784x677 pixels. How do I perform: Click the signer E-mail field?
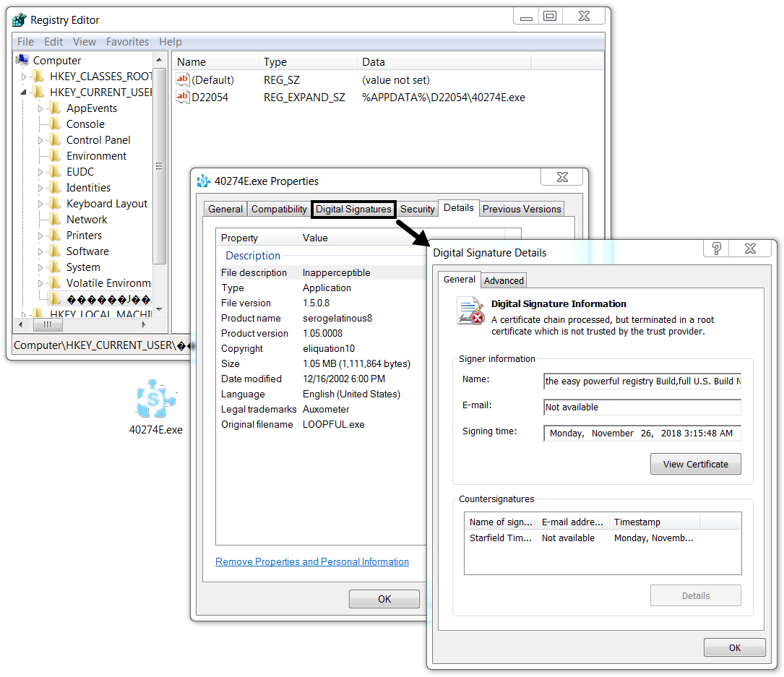(642, 407)
